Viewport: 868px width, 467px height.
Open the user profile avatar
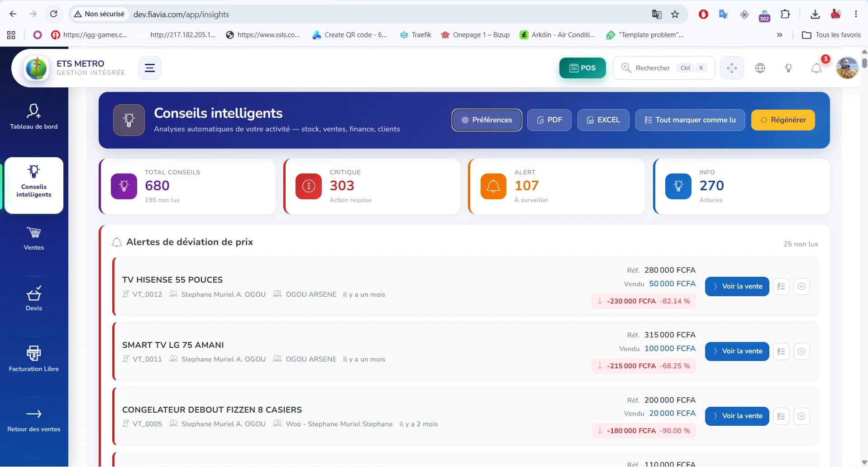coord(847,68)
